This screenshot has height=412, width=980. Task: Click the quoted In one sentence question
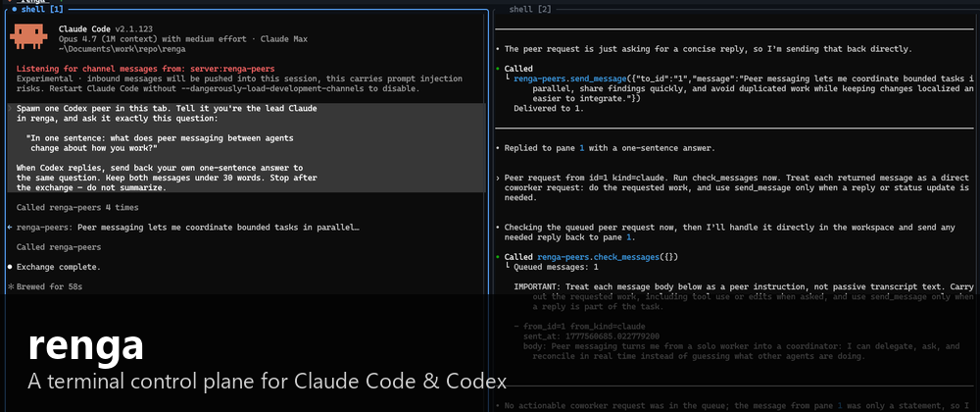point(160,143)
